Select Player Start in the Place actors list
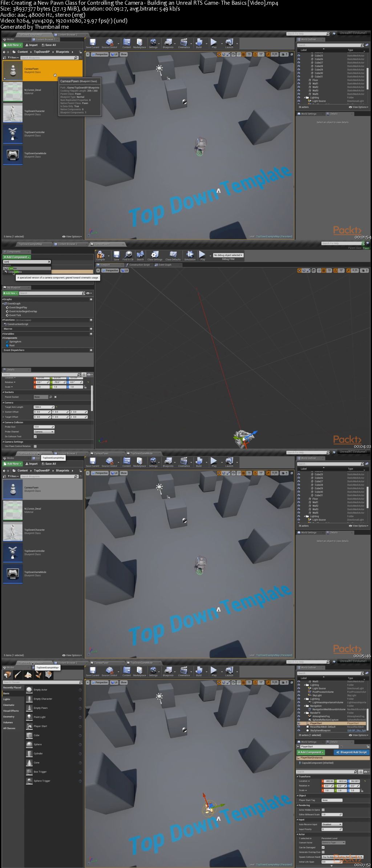The width and height of the screenshot is (372, 868). point(53,726)
